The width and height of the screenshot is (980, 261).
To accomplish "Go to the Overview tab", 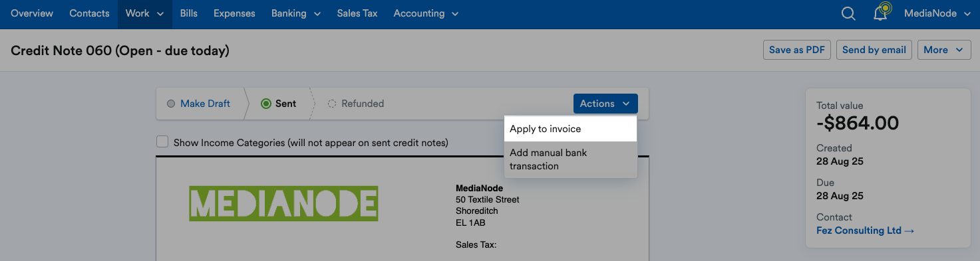I will (32, 13).
